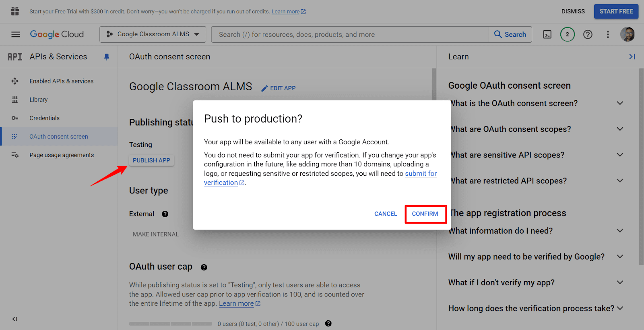Click the APIs & Services sidebar heading
Viewport: 644px width, 330px height.
pos(58,57)
